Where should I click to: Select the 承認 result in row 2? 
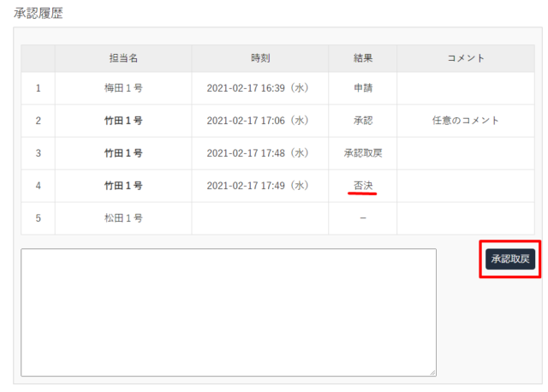point(363,121)
